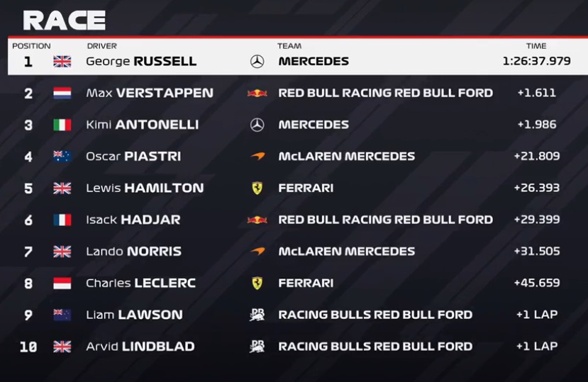Click the Netherlands flag beside Max Verstappen

[x=62, y=93]
